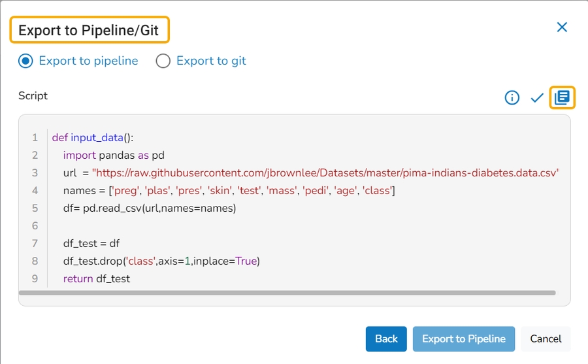588x364 pixels.
Task: Select the Export to git radio button
Action: click(x=163, y=61)
